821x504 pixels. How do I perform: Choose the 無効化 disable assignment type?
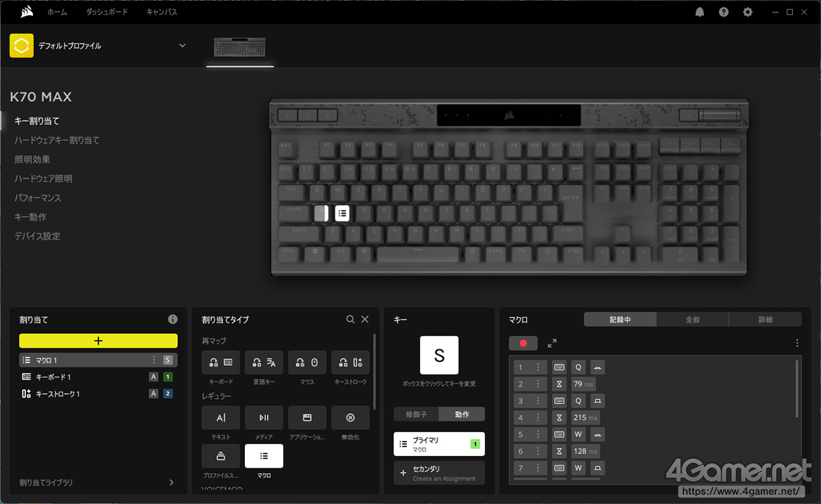pos(350,418)
